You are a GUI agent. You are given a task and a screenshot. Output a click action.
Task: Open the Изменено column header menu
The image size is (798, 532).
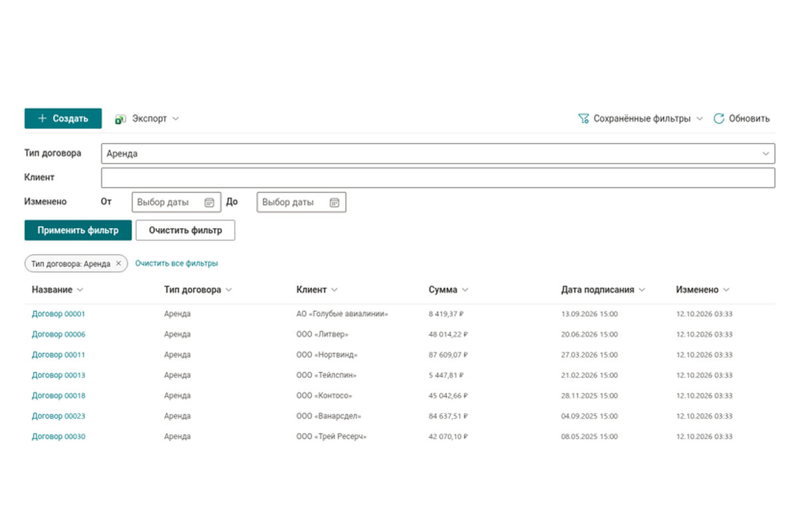pyautogui.click(x=726, y=290)
